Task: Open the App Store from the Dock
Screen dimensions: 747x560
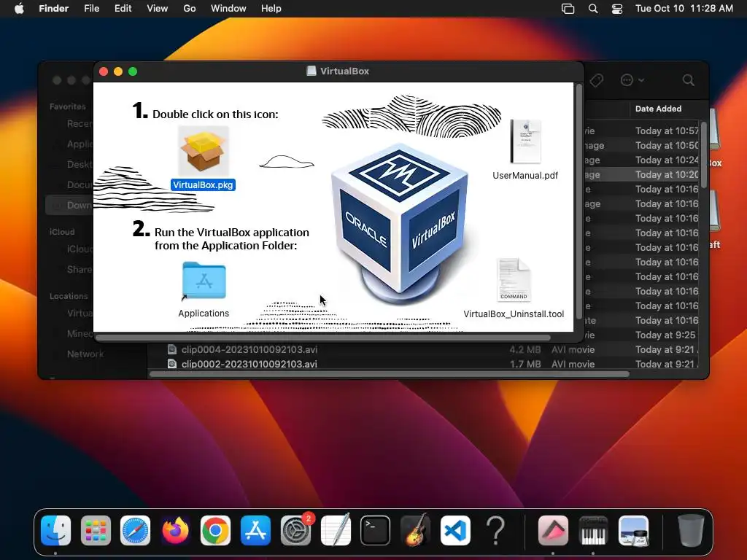Action: click(x=255, y=531)
